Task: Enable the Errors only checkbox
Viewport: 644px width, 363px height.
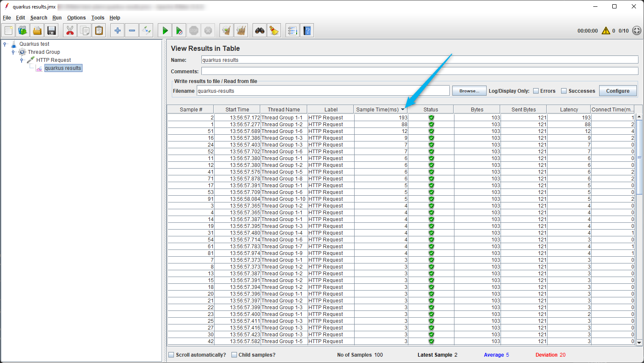Action: [x=536, y=91]
